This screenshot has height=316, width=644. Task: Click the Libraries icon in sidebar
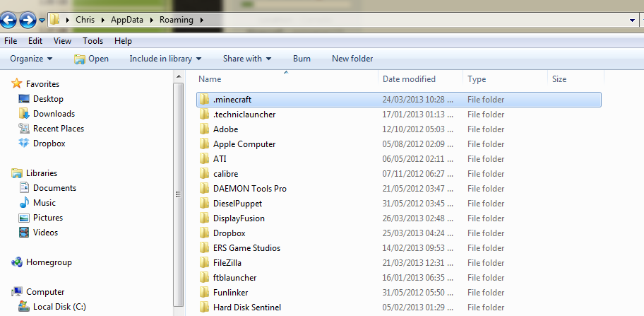(x=17, y=173)
